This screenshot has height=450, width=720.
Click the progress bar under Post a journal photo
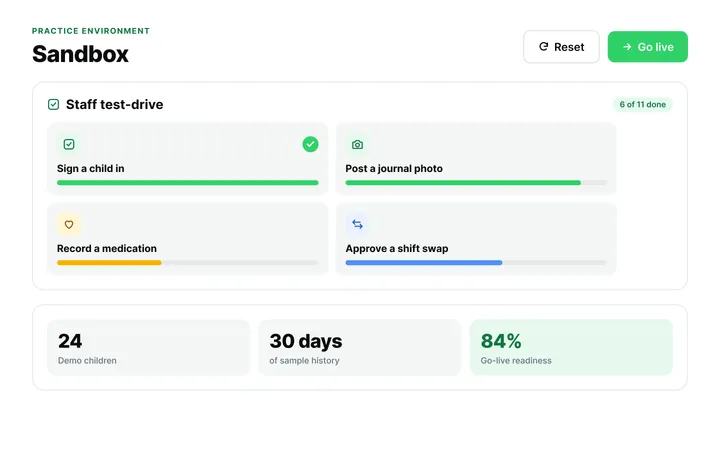(x=476, y=183)
